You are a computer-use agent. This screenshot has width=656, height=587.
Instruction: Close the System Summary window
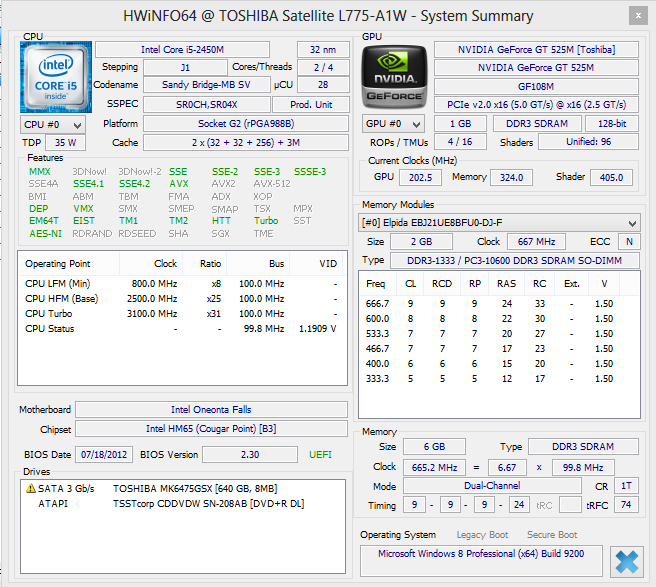tap(638, 16)
